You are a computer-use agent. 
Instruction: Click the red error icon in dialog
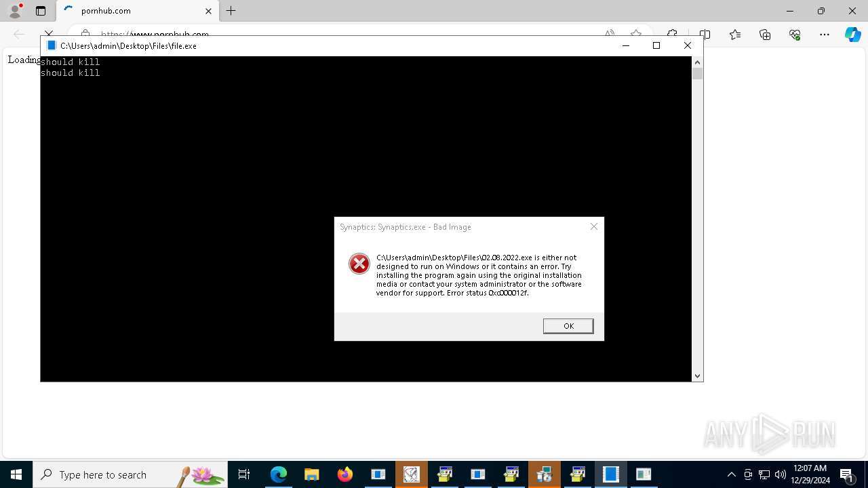[359, 264]
